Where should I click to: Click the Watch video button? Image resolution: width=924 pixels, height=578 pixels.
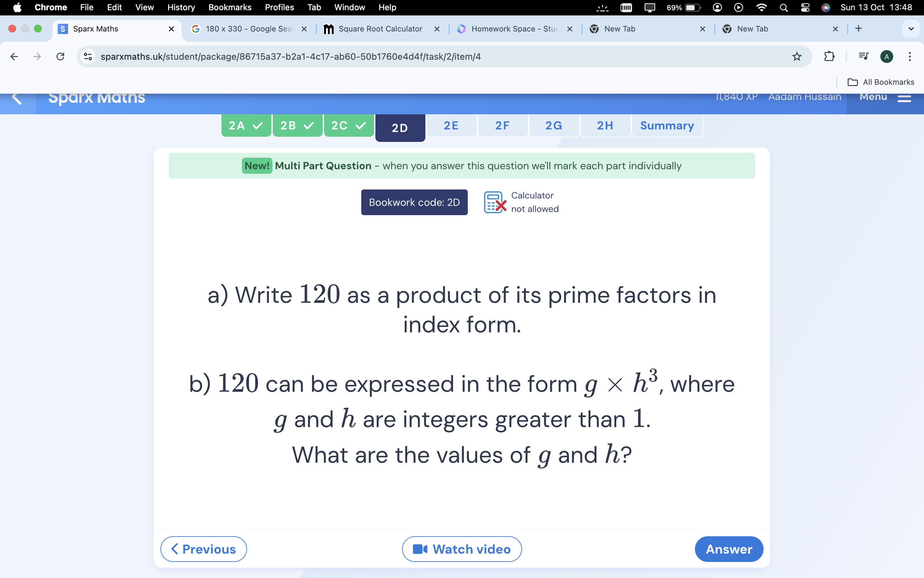pos(462,549)
